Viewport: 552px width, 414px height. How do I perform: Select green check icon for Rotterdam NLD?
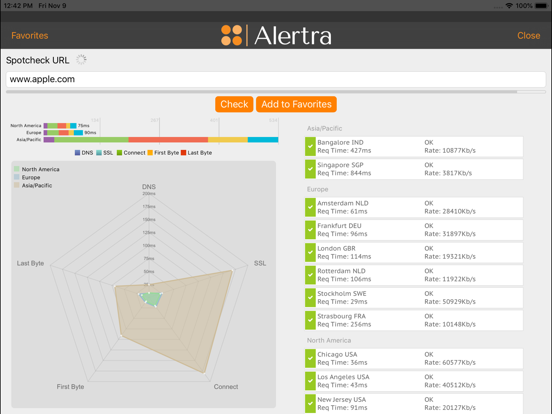(310, 275)
